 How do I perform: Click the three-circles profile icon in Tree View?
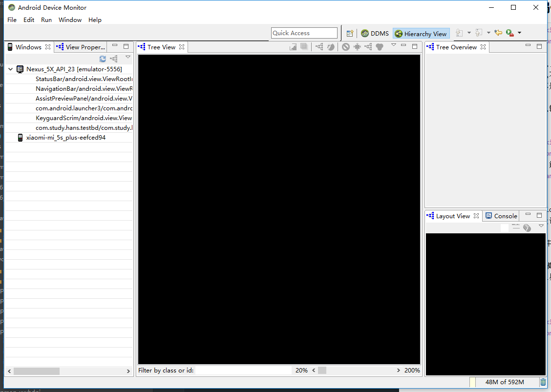[380, 47]
